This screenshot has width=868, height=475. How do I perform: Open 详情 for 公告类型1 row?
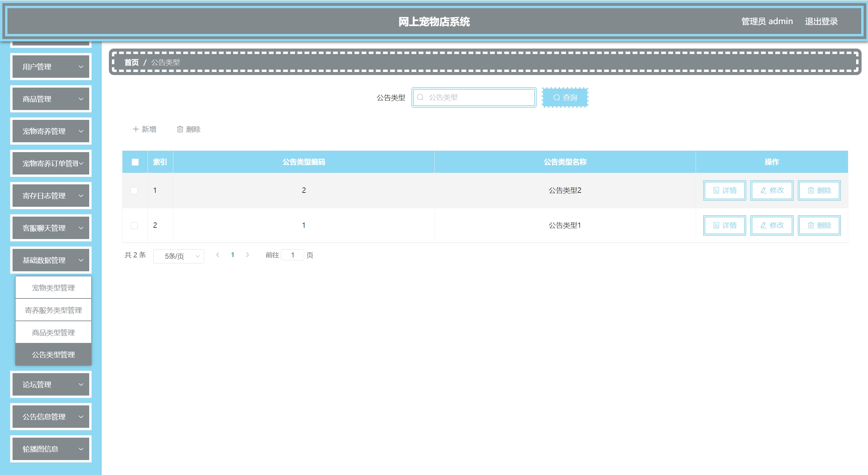pos(724,225)
